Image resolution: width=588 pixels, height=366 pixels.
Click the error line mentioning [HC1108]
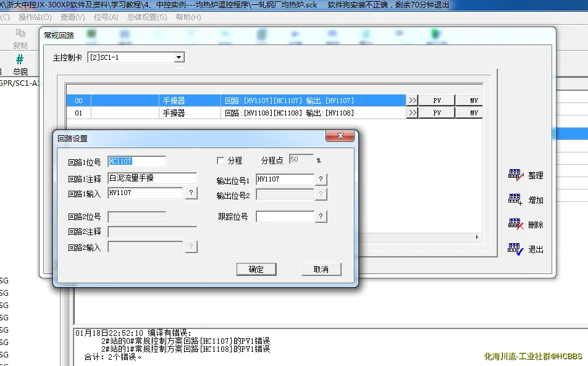coord(186,349)
